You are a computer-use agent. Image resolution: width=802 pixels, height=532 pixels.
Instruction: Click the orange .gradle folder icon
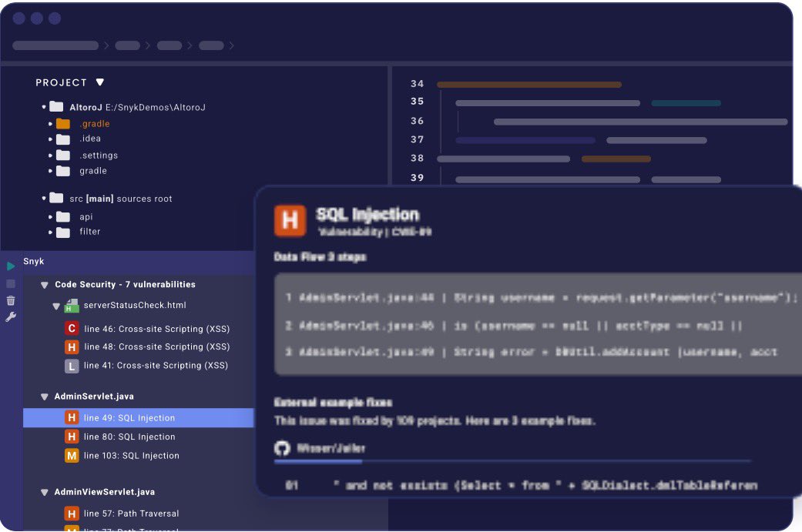point(63,124)
